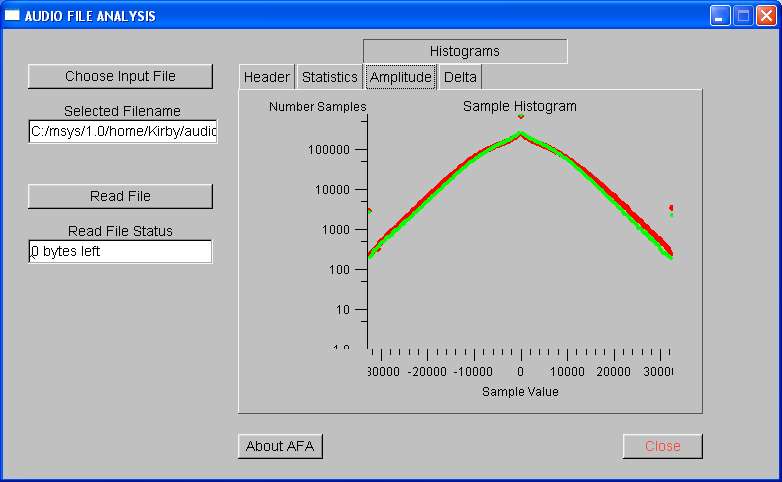Click the Sample Value axis label

coord(520,392)
